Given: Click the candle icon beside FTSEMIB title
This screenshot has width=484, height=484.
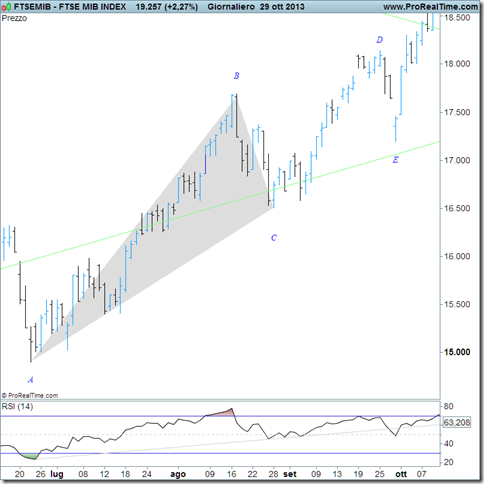Looking at the screenshot, I should (x=7, y=7).
